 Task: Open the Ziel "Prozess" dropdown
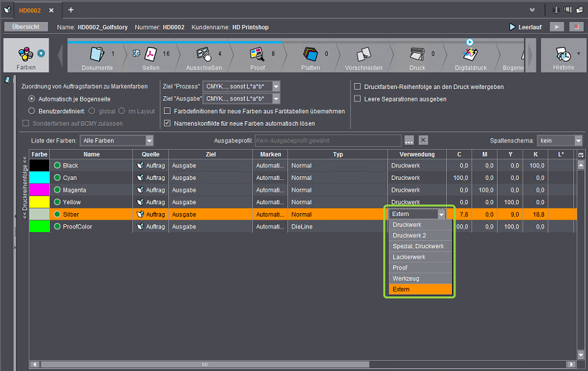(x=243, y=86)
